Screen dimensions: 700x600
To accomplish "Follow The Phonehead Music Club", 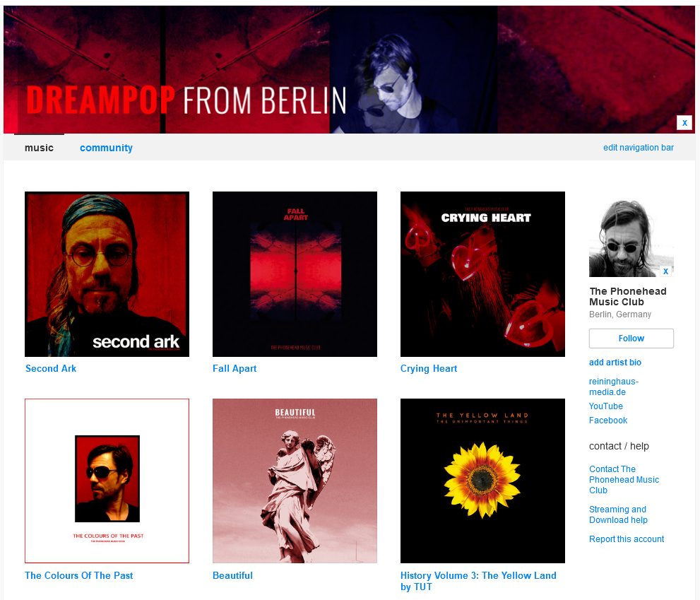I will point(631,339).
